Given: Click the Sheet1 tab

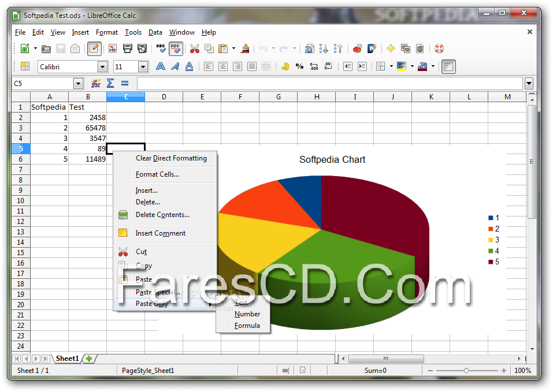Looking at the screenshot, I should tap(68, 359).
